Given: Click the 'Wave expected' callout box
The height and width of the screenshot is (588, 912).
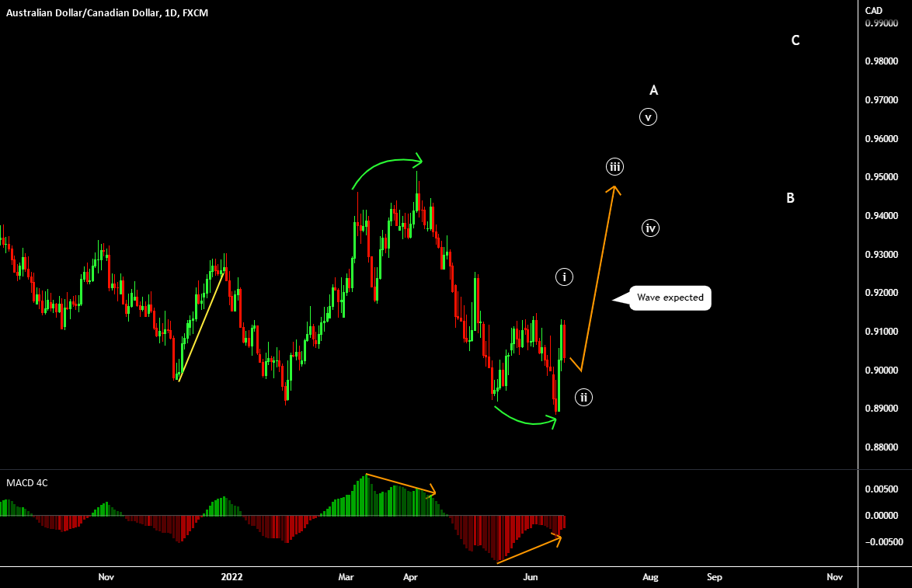Looking at the screenshot, I should point(670,297).
